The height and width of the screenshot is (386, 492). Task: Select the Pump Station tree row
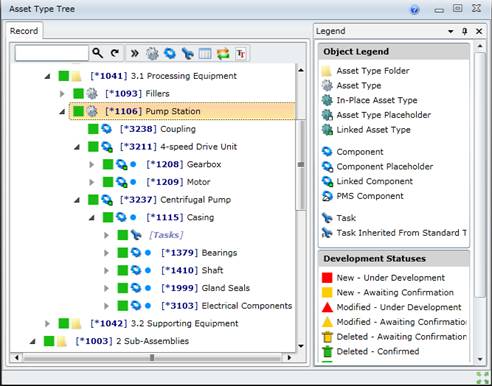pyautogui.click(x=182, y=111)
